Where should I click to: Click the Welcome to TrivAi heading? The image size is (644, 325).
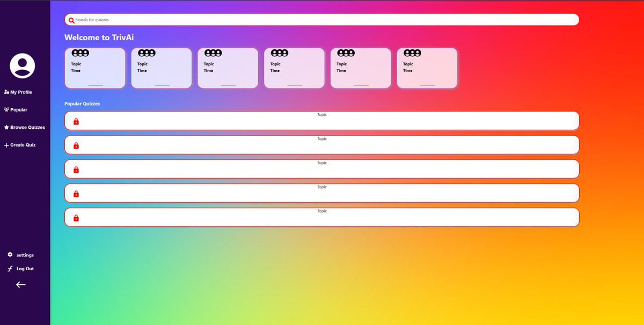point(99,38)
